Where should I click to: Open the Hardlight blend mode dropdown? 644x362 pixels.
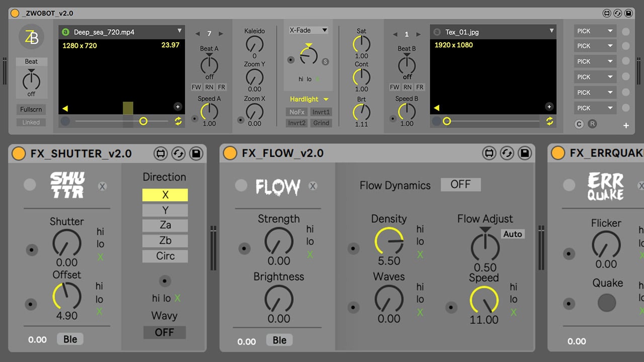tap(309, 99)
